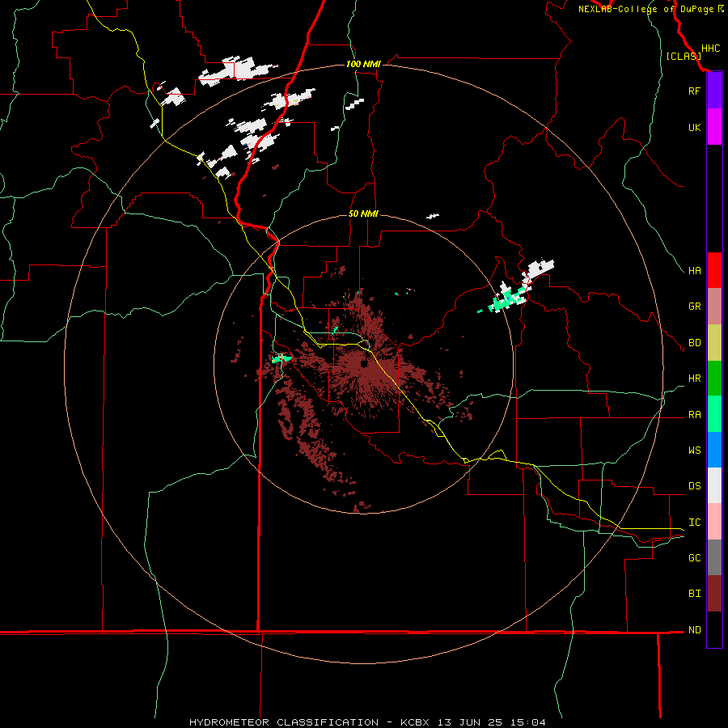Click the 50 NMI range ring label
The width and height of the screenshot is (728, 728).
tap(363, 214)
